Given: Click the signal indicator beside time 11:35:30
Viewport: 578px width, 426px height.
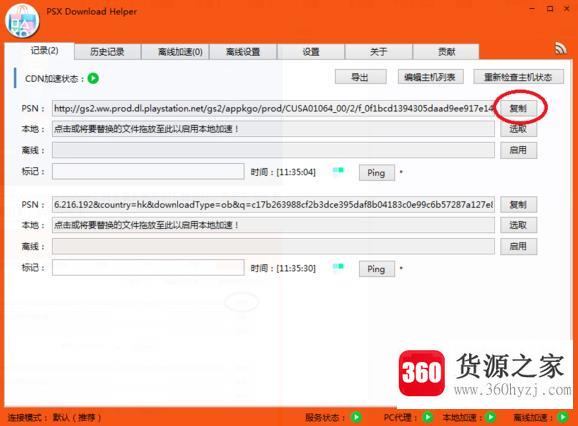Looking at the screenshot, I should click(x=338, y=267).
